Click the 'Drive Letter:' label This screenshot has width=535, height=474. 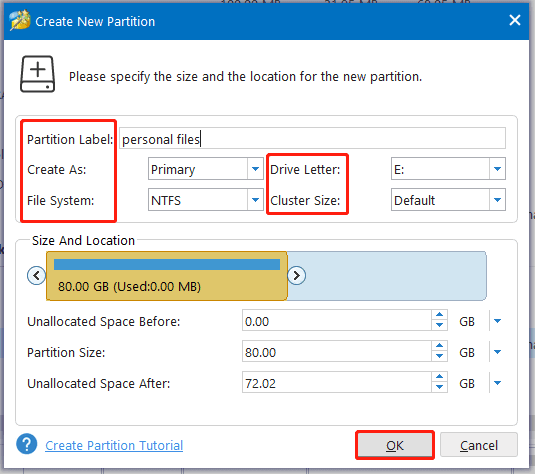(305, 169)
